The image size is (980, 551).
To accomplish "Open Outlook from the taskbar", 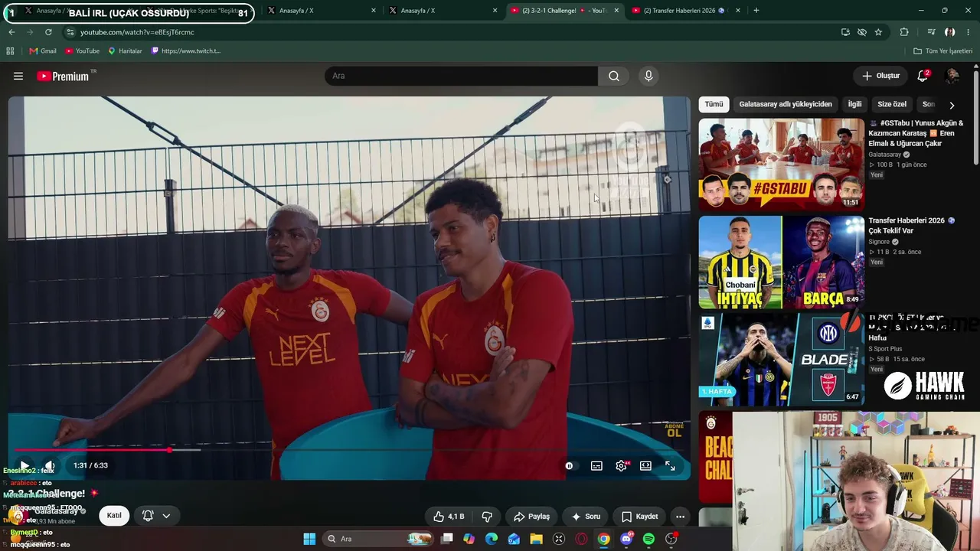I will [x=514, y=539].
